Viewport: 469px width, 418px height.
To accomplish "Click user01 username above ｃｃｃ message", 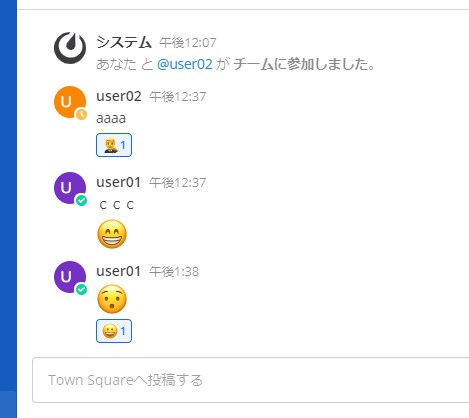I will [119, 182].
